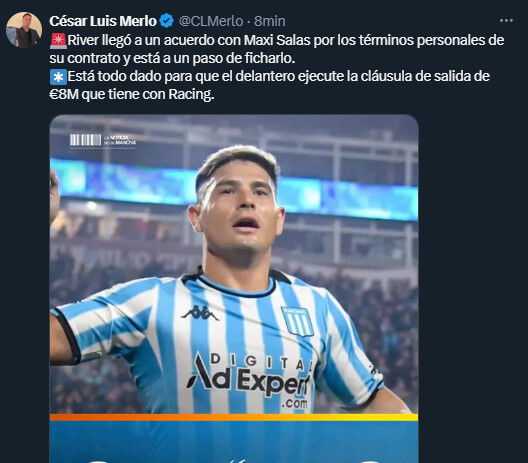Screen dimensions: 528x463
Task: Click the blue asterisk emoji before 'Está todo'
Action: pos(58,77)
